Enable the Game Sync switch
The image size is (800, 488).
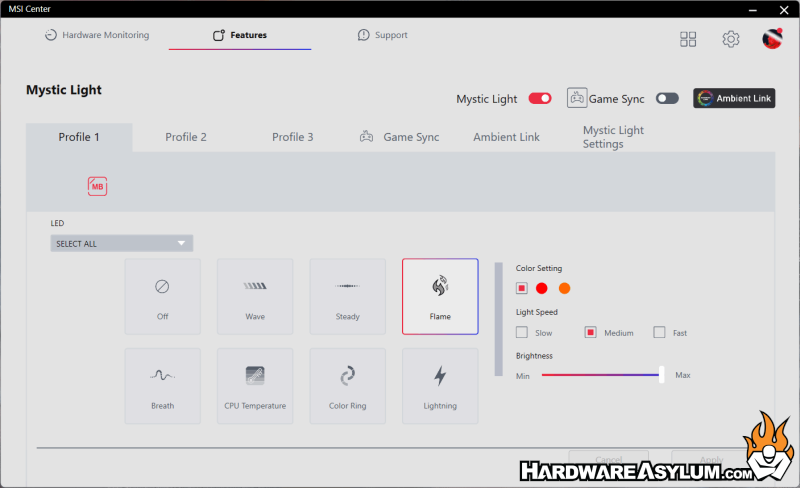point(667,98)
